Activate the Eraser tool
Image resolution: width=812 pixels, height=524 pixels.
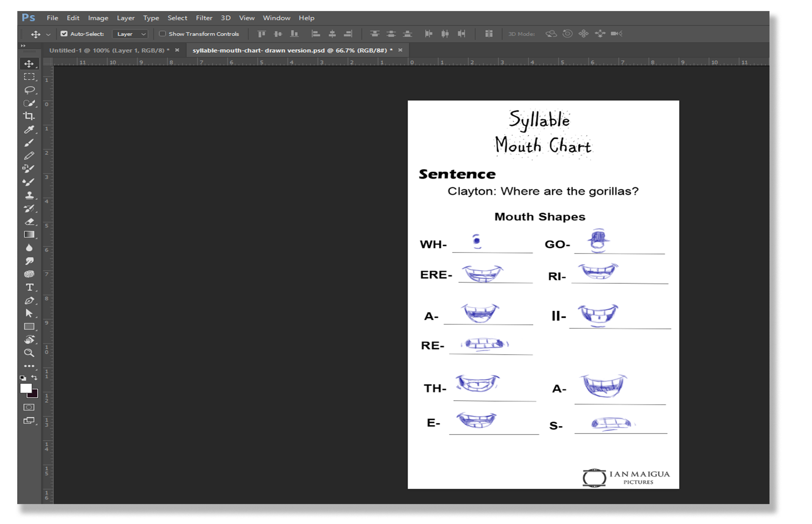[29, 222]
